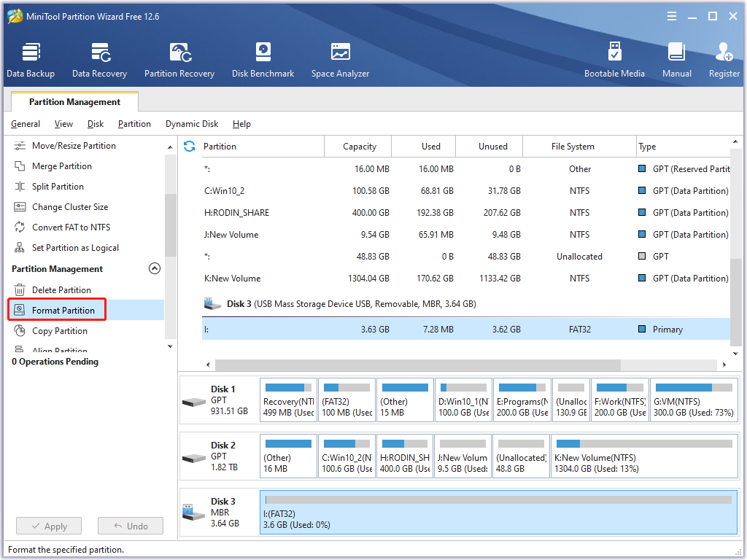Sort by Capacity column header
747x560 pixels.
358,146
